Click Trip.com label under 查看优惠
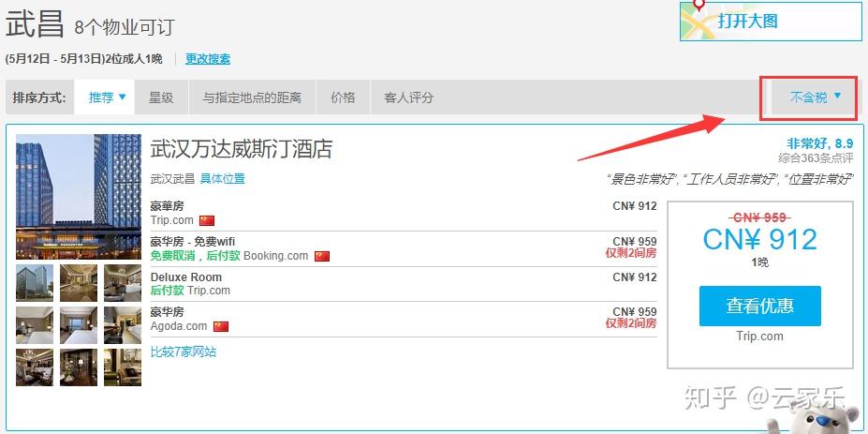 (759, 336)
